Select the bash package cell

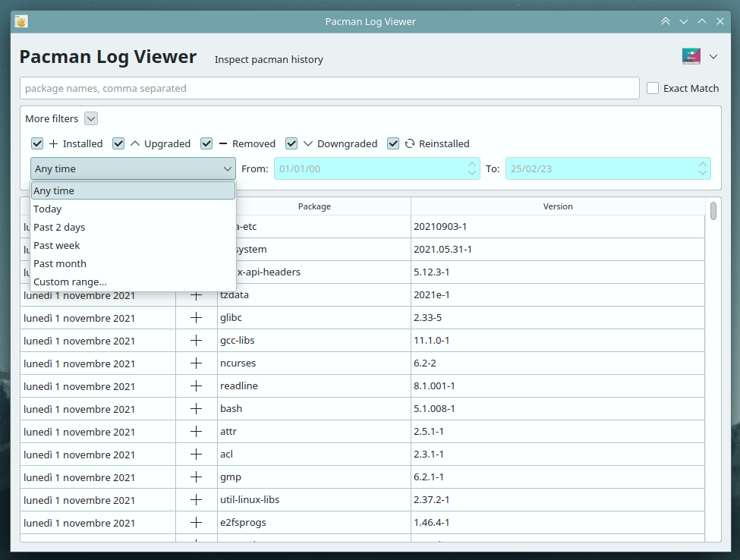pos(314,408)
